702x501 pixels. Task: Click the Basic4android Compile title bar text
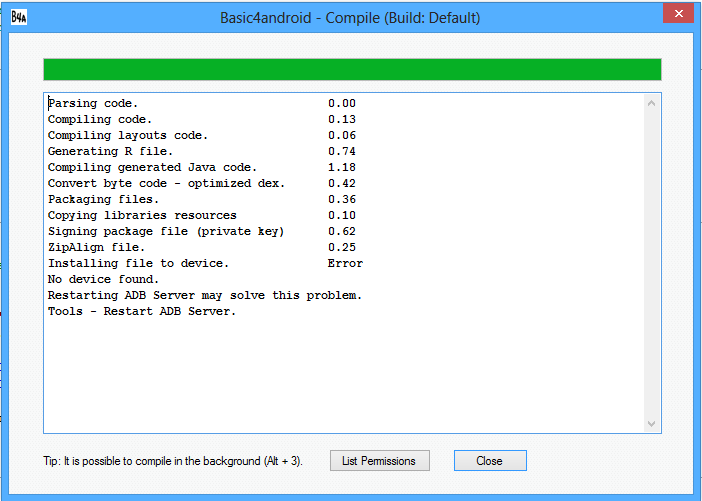point(350,18)
